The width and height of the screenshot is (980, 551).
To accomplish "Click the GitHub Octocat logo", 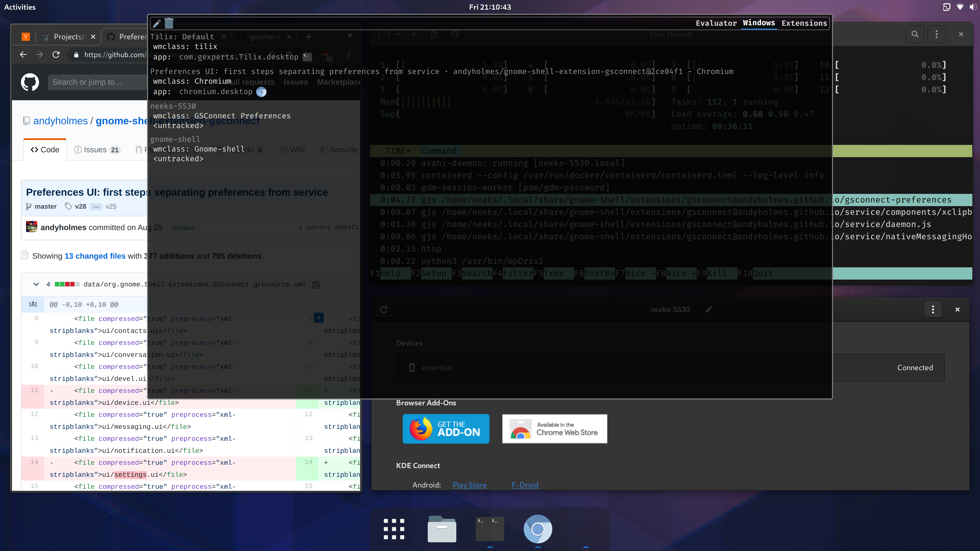I will (30, 82).
